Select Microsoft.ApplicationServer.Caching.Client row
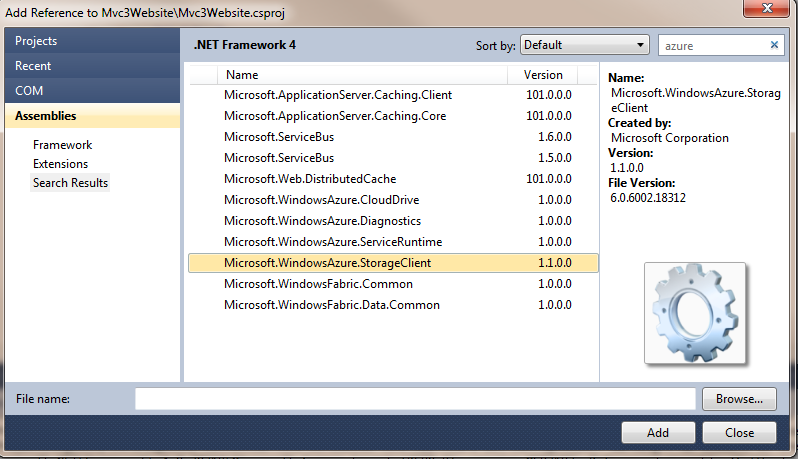Viewport: 798px width, 459px height. (393, 95)
